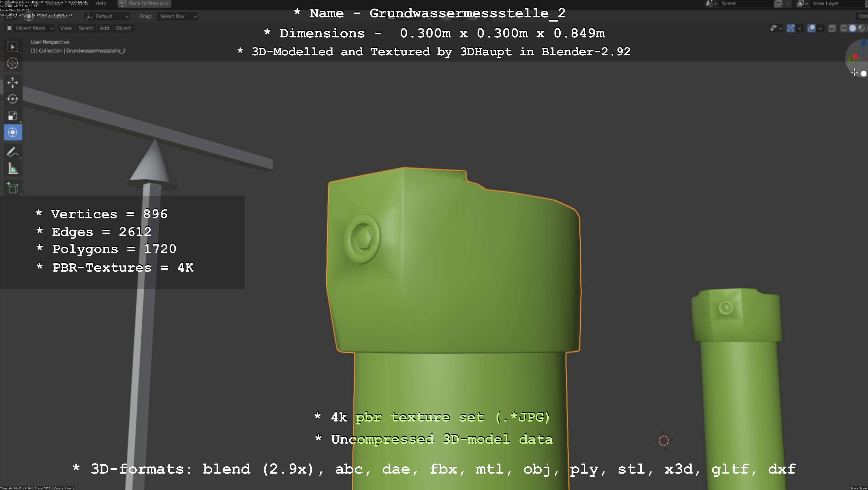868x490 pixels.
Task: Click the highlighted Transform tool
Action: pyautogui.click(x=13, y=132)
